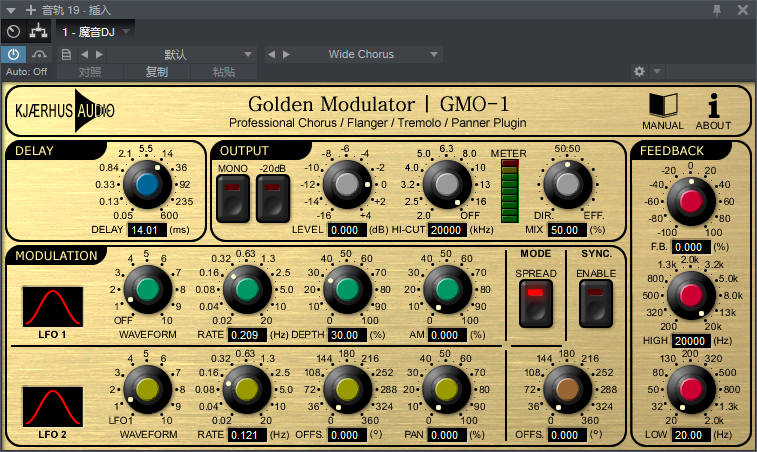Click the feedback HIGH red knob
Viewport: 757px width, 452px height.
690,296
